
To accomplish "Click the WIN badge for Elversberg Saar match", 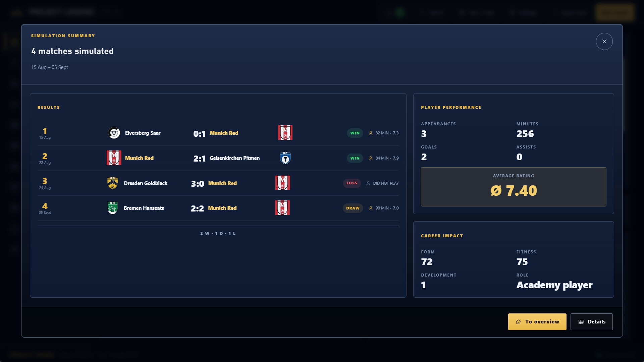I will coord(355,133).
